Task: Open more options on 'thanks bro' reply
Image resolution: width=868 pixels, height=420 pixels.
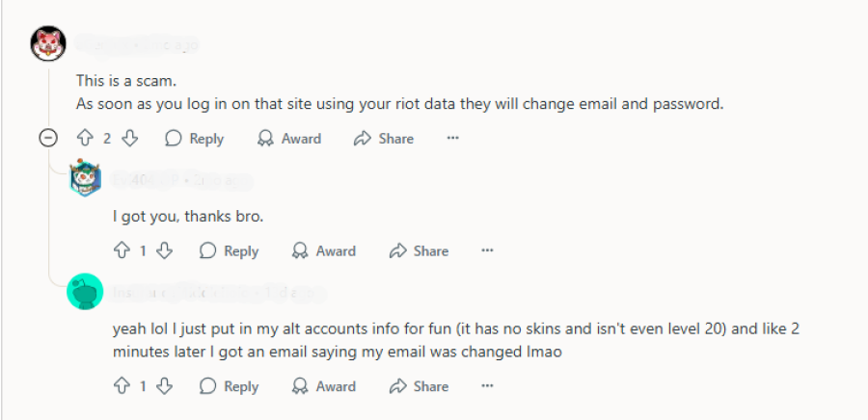Action: [x=487, y=250]
